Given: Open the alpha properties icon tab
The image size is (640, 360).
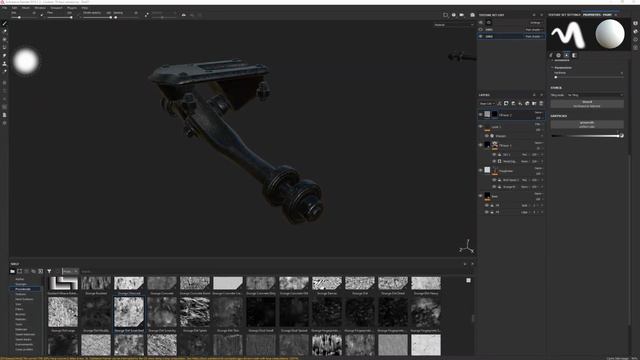Looking at the screenshot, I should tap(558, 55).
